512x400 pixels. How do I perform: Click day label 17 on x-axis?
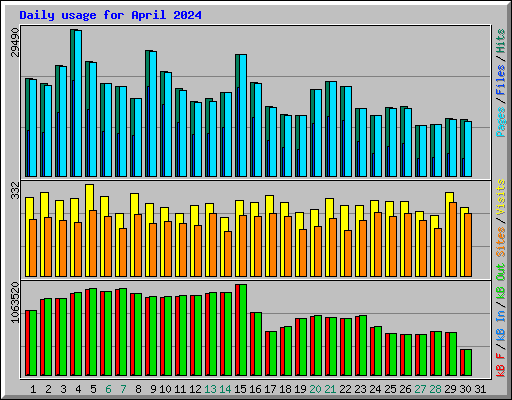[270, 389]
